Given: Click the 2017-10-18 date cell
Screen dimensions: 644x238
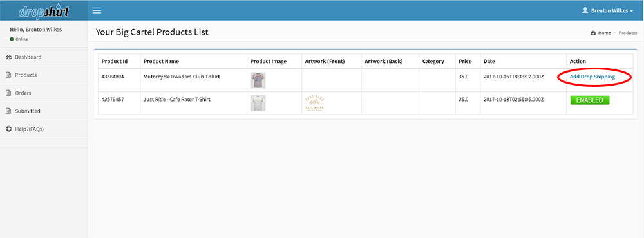Looking at the screenshot, I should 514,100.
